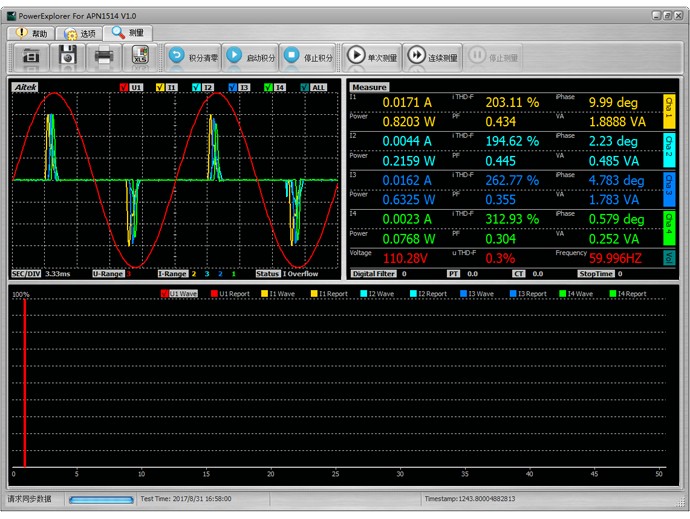Viewport: 690px width, 519px height.
Task: Click the Vol side tab
Action: [669, 257]
